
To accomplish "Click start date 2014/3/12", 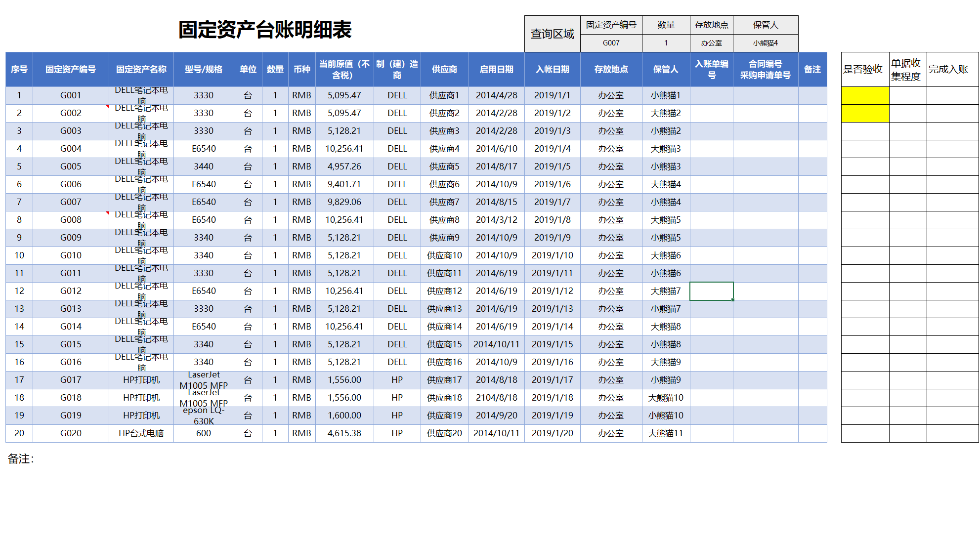I will click(x=497, y=220).
